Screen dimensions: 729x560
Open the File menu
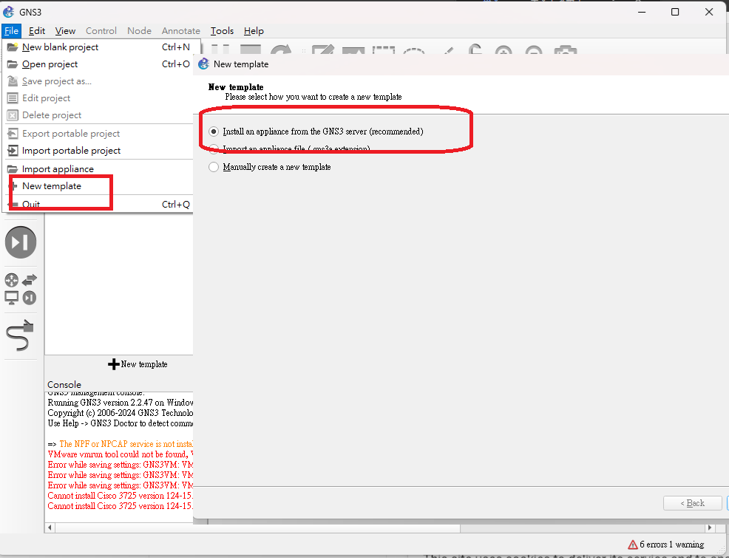click(11, 31)
